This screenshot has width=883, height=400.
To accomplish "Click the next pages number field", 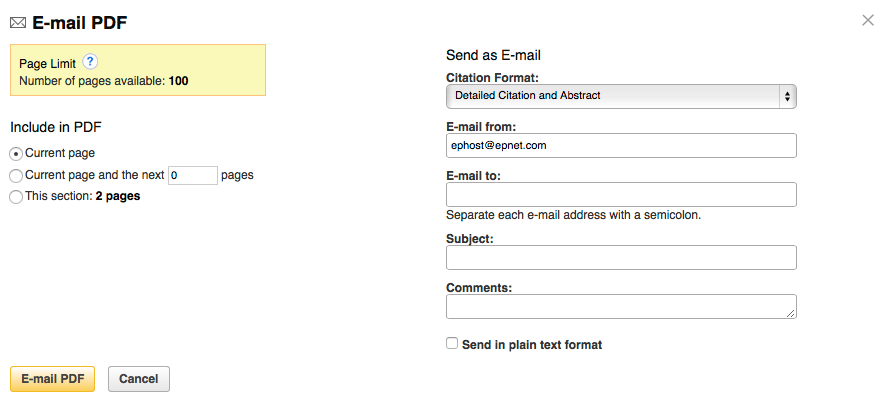I will click(x=193, y=175).
